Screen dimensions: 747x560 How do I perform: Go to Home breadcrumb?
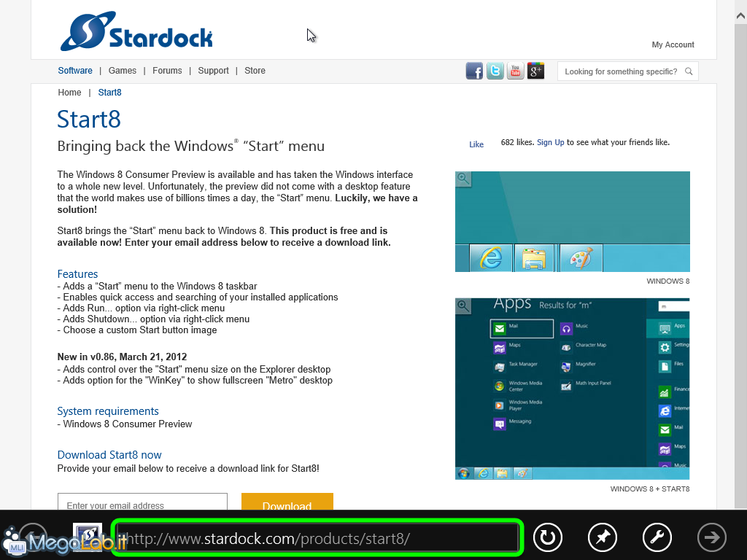point(69,93)
